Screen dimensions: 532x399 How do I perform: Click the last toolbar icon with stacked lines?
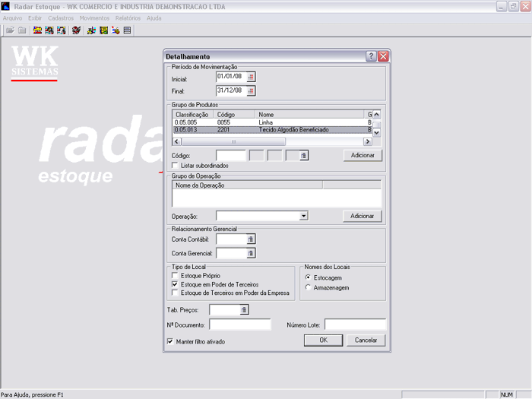128,30
